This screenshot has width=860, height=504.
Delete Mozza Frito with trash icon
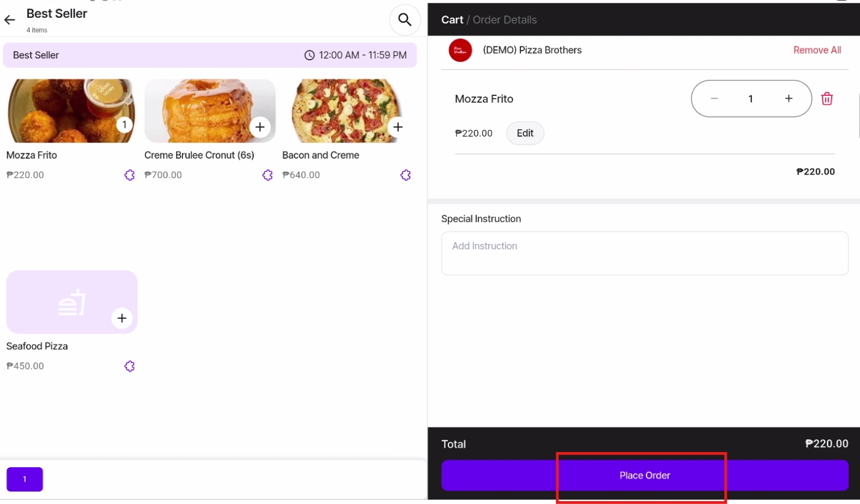[827, 99]
